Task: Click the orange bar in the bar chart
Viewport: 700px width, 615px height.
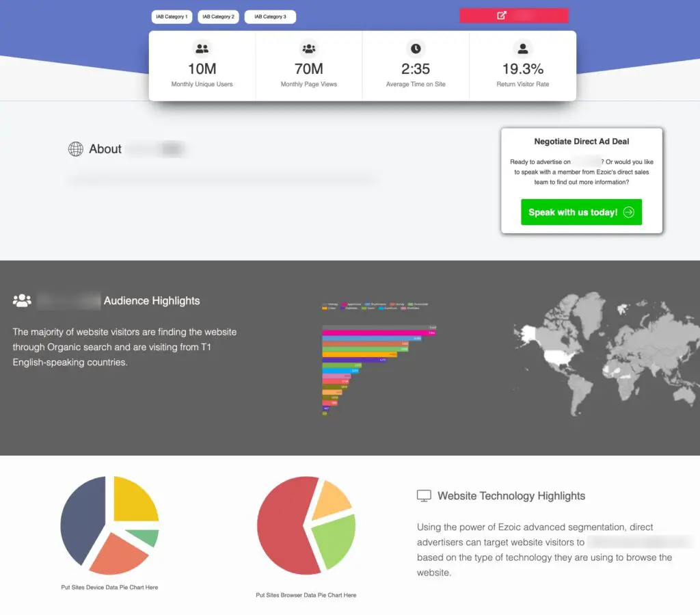Action: 360,354
